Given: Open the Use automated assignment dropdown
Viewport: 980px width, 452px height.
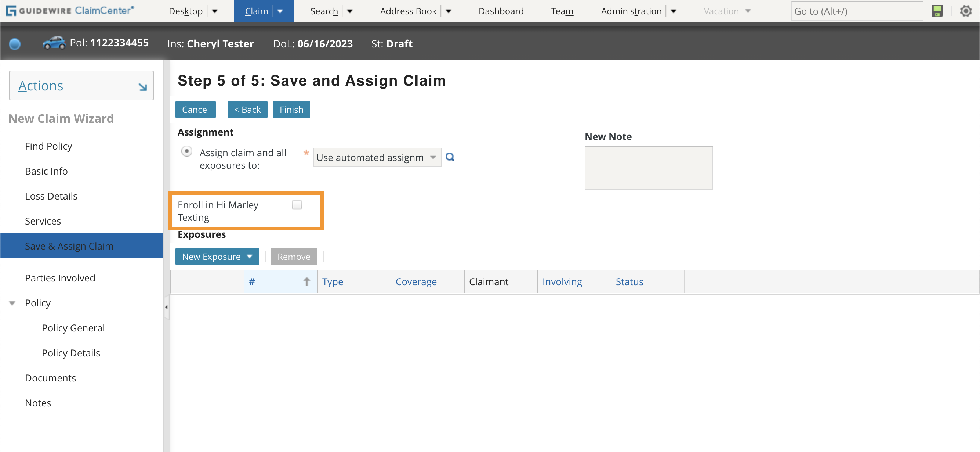Looking at the screenshot, I should pyautogui.click(x=433, y=157).
